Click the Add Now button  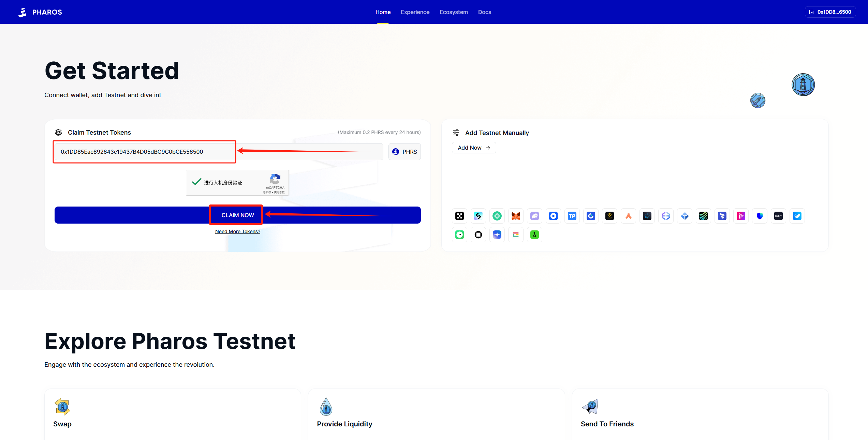tap(474, 148)
